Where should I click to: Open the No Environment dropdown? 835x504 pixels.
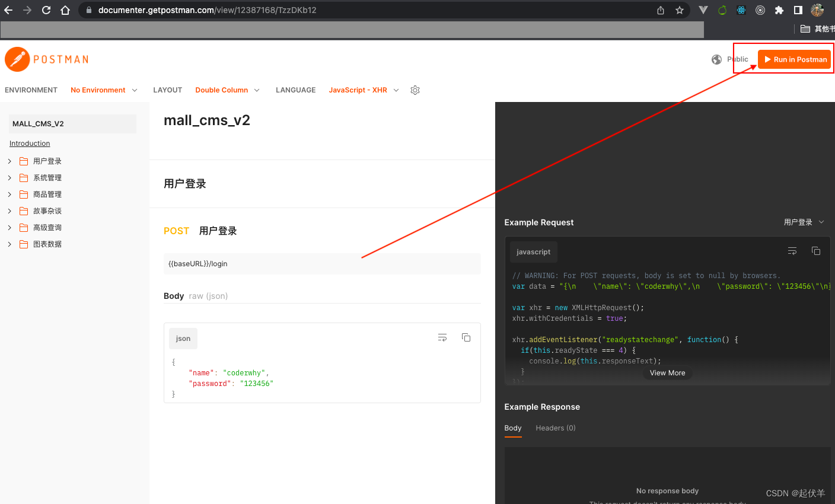[x=104, y=90]
